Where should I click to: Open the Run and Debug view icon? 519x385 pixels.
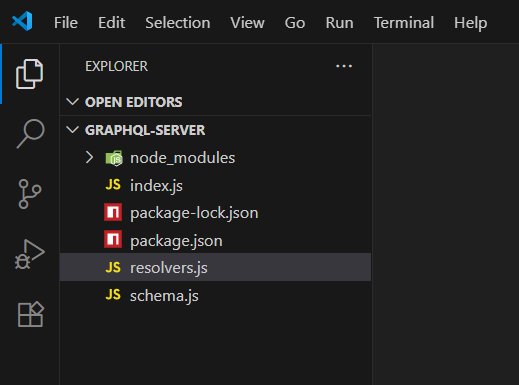point(29,254)
